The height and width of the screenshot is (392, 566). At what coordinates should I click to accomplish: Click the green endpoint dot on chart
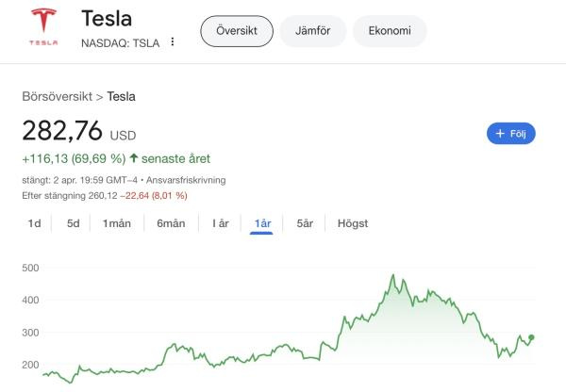pyautogui.click(x=531, y=337)
